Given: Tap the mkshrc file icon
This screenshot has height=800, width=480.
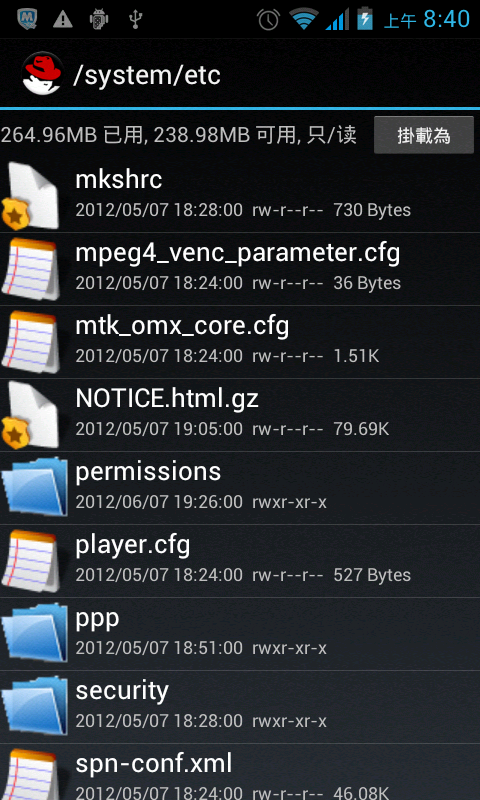Looking at the screenshot, I should click(x=31, y=196).
